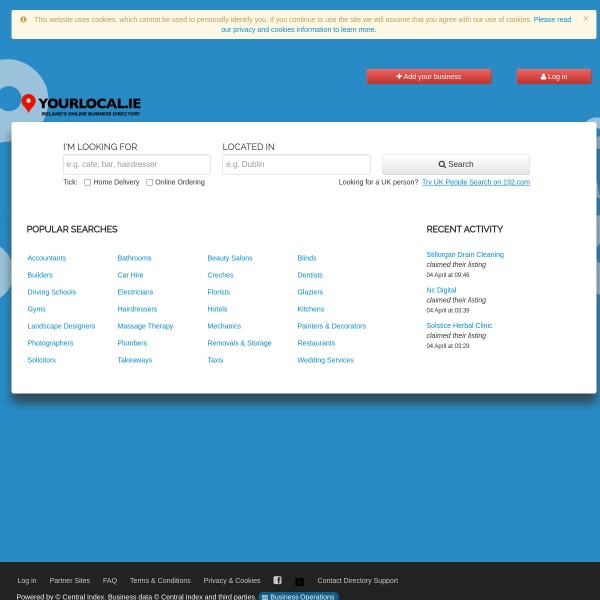
Task: Open the Restaurants link
Action: pyautogui.click(x=316, y=343)
